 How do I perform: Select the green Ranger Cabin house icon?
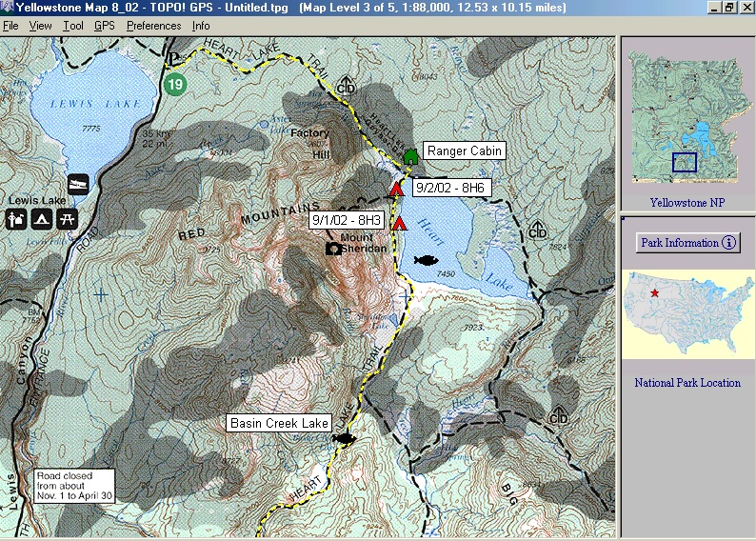pos(410,155)
